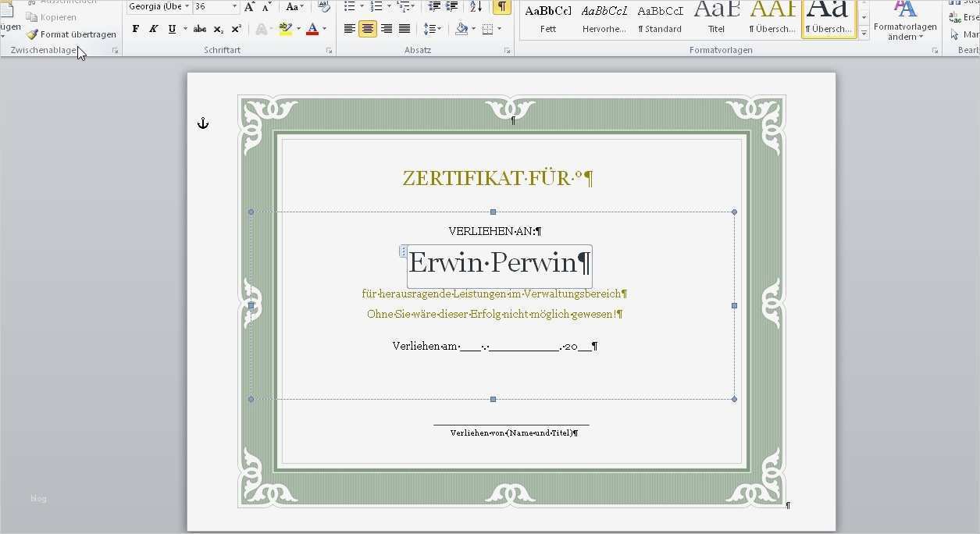The width and height of the screenshot is (980, 534).
Task: Place cursor in the Erwin Perwin text box
Action: [499, 263]
